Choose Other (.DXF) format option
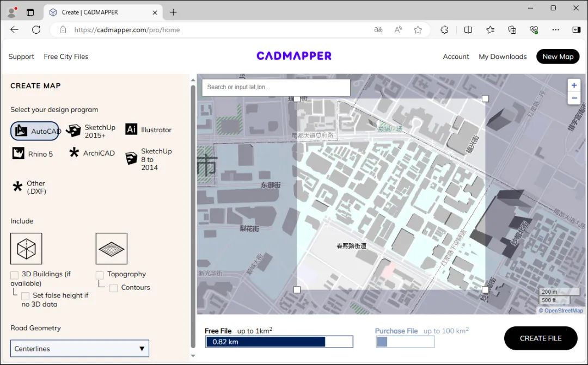 [x=29, y=187]
